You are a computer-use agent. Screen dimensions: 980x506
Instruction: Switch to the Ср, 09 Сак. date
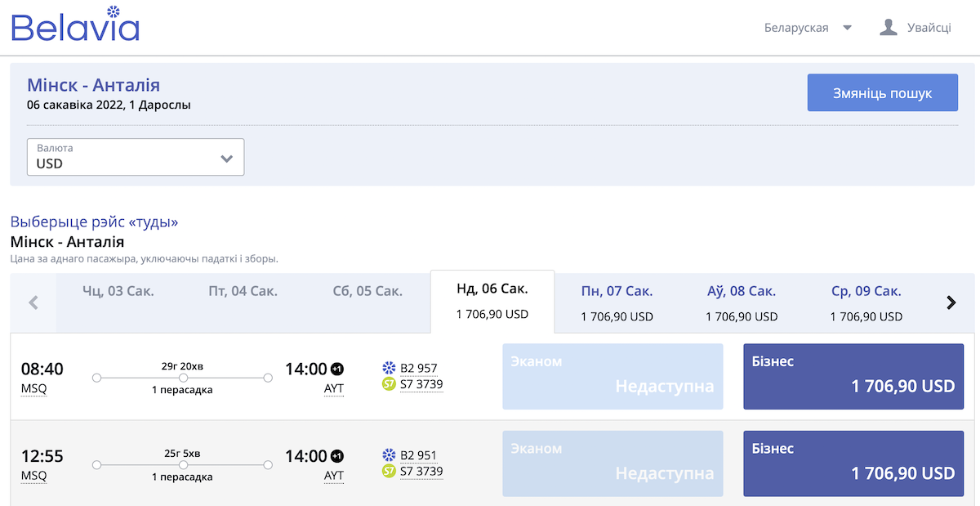tap(866, 302)
